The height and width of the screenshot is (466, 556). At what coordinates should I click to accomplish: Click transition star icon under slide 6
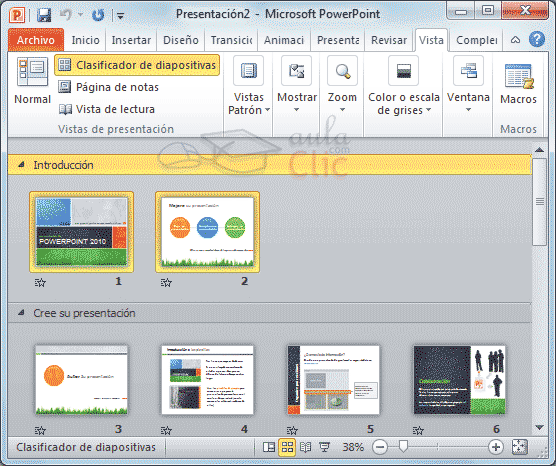tap(418, 430)
